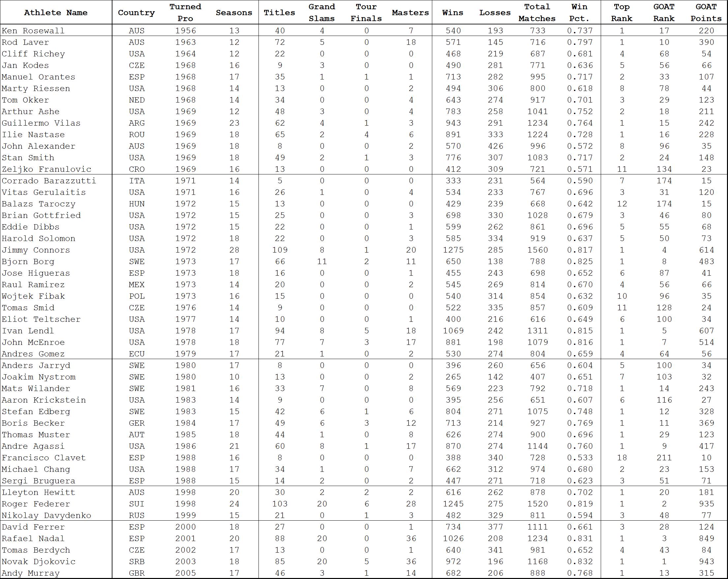Click the Country column header
This screenshot has width=728, height=579.
pyautogui.click(x=136, y=13)
